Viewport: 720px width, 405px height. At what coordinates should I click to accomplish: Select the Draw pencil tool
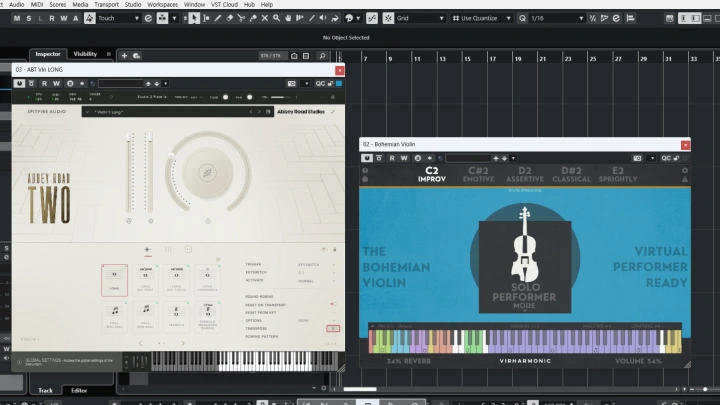click(218, 18)
